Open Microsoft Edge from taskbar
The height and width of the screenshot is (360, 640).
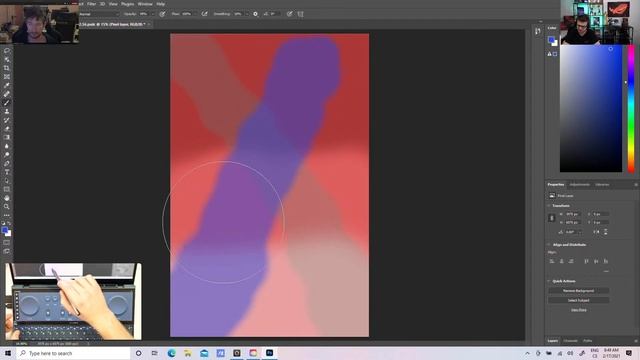pos(171,353)
